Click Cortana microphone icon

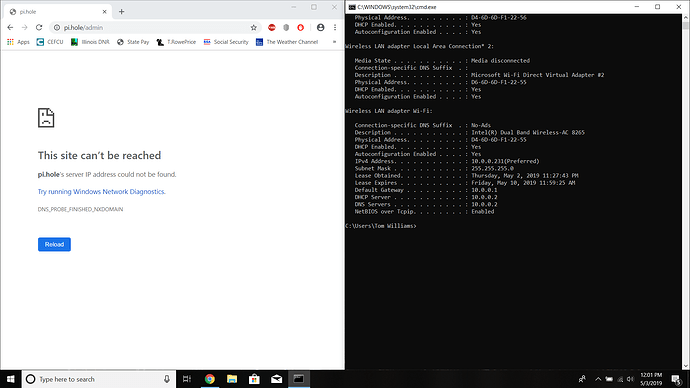[x=167, y=379]
